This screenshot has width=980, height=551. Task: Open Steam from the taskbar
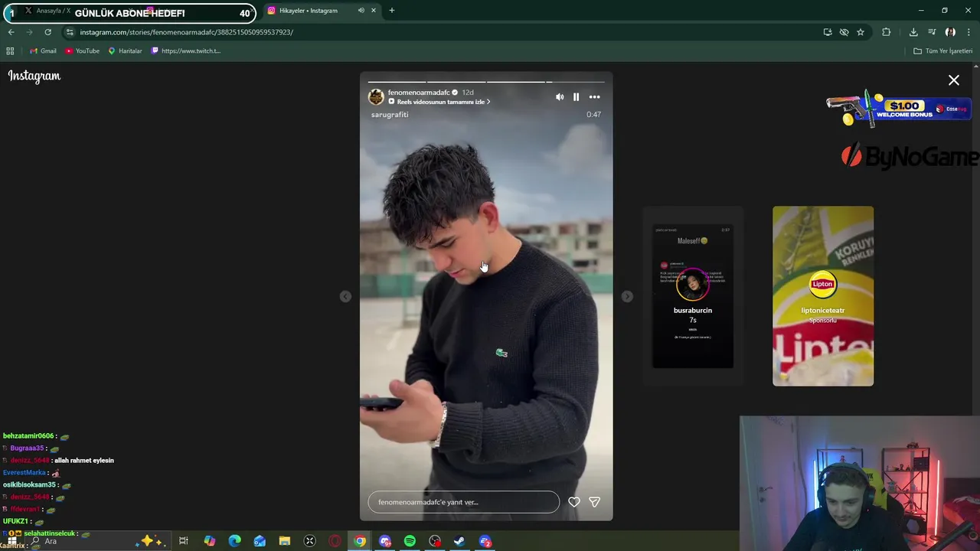click(459, 541)
